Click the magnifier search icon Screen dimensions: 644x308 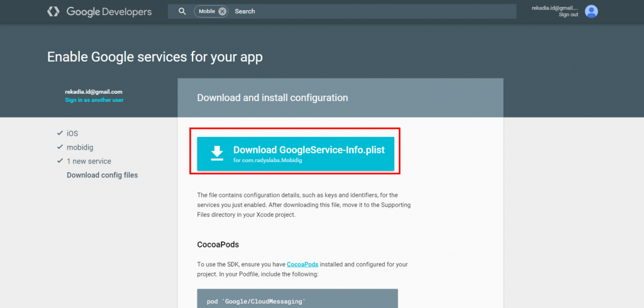[182, 11]
